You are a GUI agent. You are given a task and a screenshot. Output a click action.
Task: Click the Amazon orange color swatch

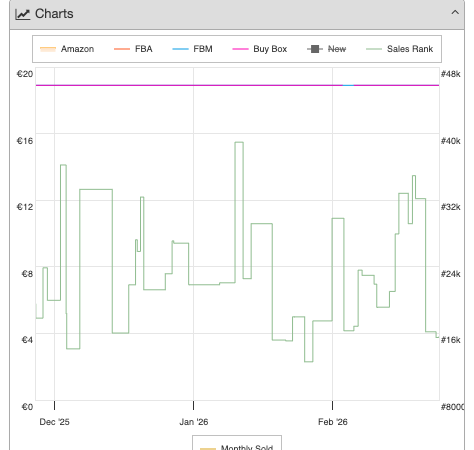[x=48, y=49]
